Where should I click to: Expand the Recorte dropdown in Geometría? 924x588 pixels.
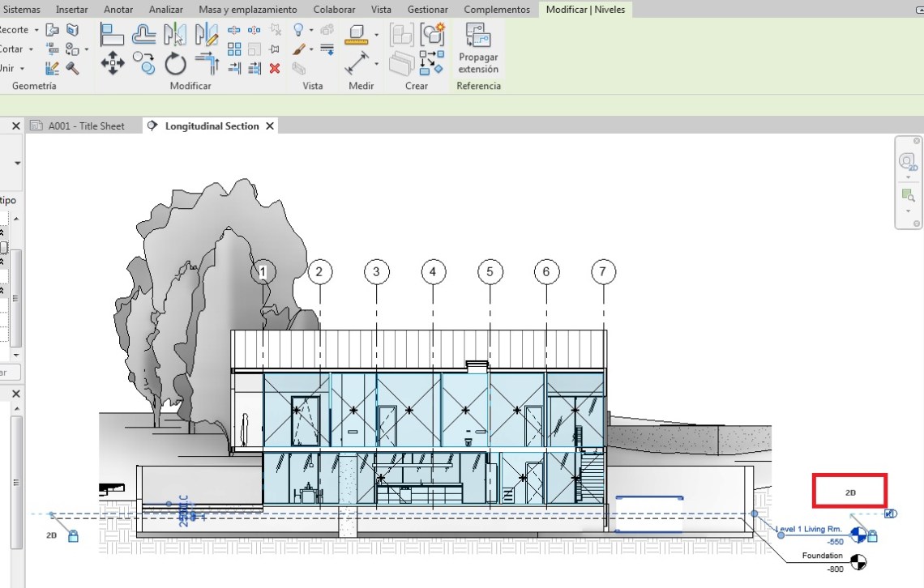(x=36, y=30)
